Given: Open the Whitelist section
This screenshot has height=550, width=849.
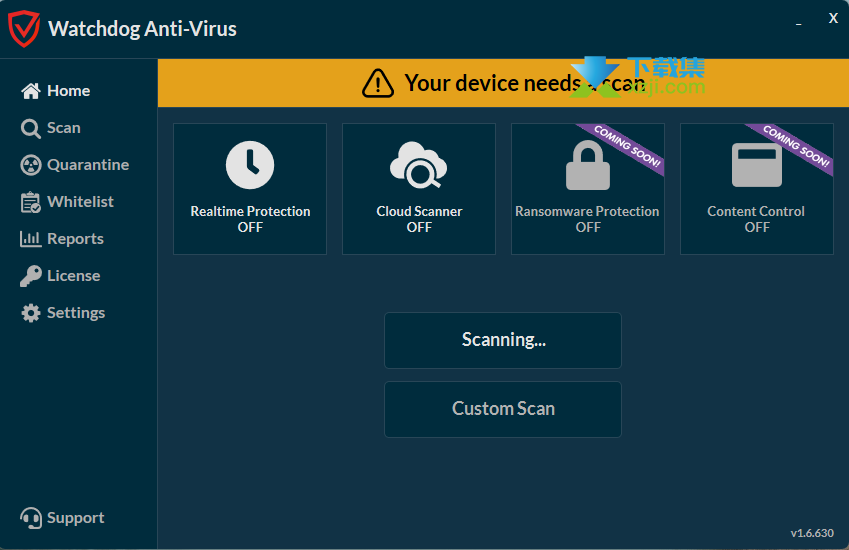Looking at the screenshot, I should pyautogui.click(x=80, y=202).
